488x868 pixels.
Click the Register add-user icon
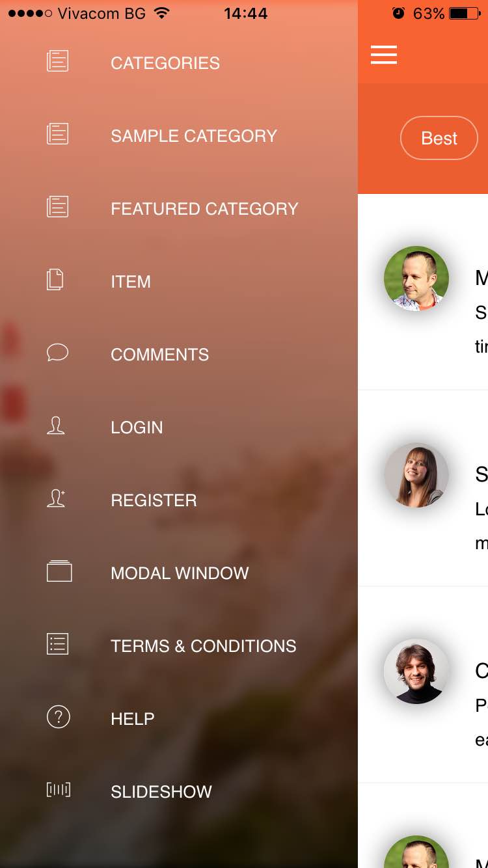pyautogui.click(x=56, y=498)
